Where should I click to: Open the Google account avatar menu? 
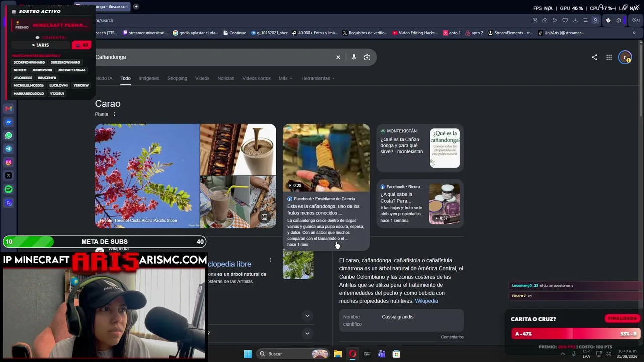625,57
